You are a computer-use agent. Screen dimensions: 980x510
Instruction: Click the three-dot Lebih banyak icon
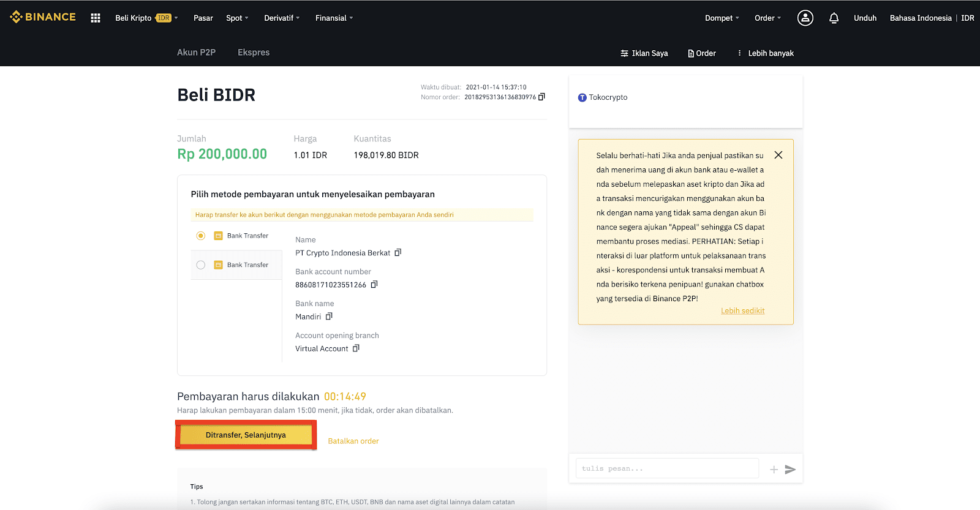[739, 53]
